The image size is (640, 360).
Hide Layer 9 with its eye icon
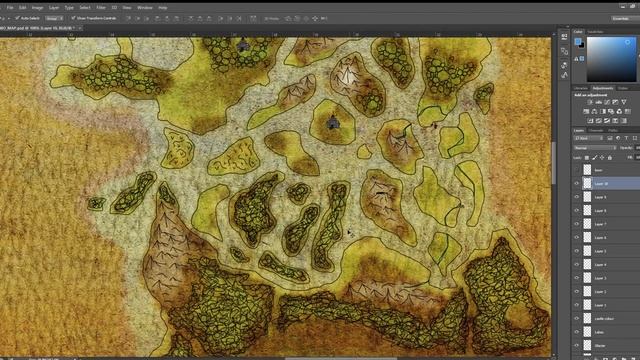tap(576, 197)
